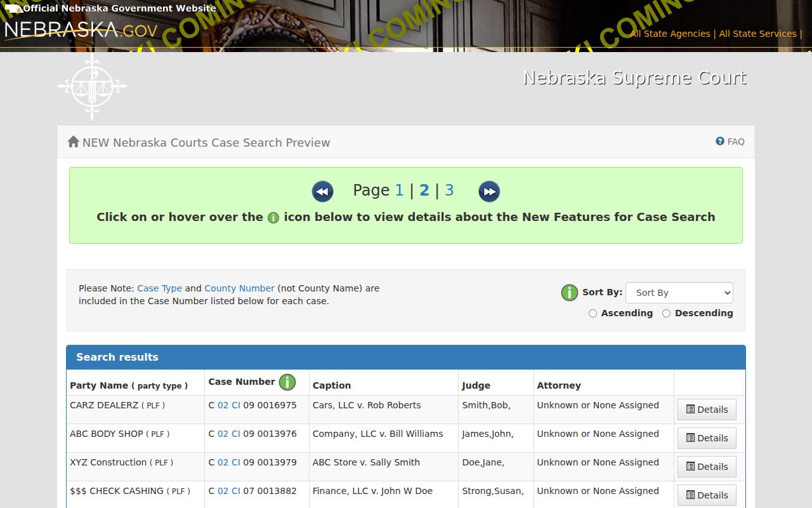Follow the Case Type link in the note
The image size is (812, 508).
[x=159, y=288]
